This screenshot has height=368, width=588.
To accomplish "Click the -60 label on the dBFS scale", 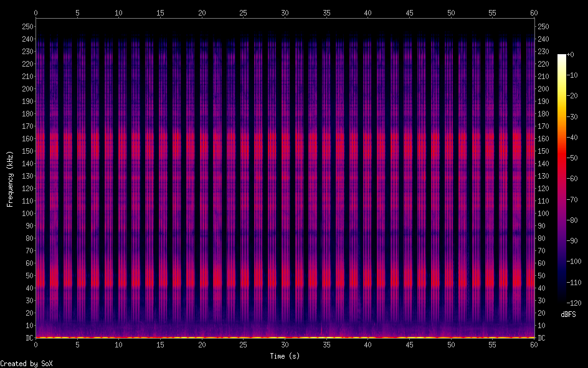I will [x=579, y=179].
